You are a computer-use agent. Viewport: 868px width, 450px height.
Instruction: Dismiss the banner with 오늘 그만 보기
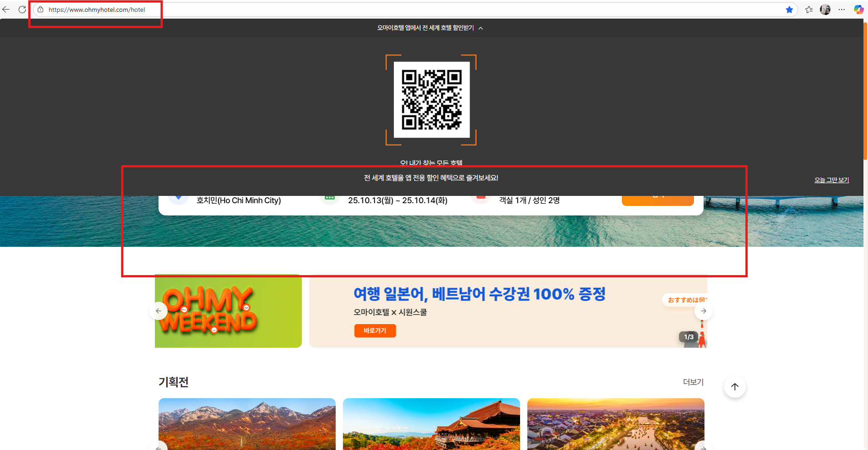coord(832,180)
